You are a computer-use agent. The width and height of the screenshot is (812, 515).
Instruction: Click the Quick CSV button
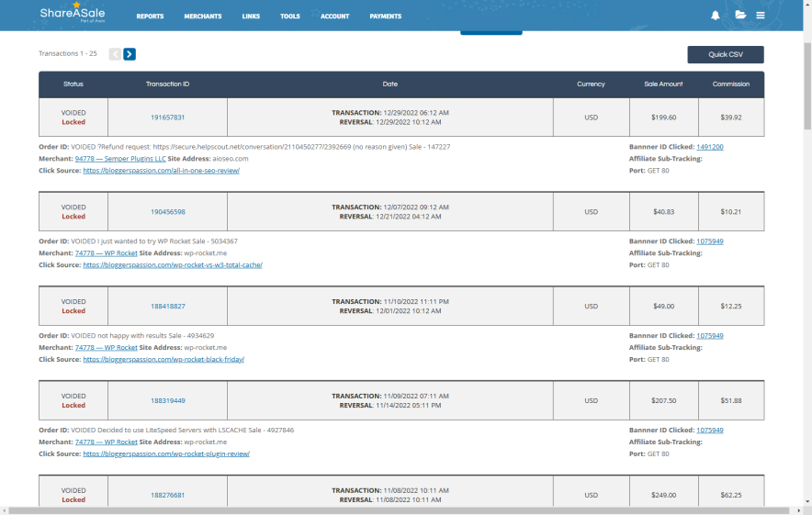pos(725,54)
